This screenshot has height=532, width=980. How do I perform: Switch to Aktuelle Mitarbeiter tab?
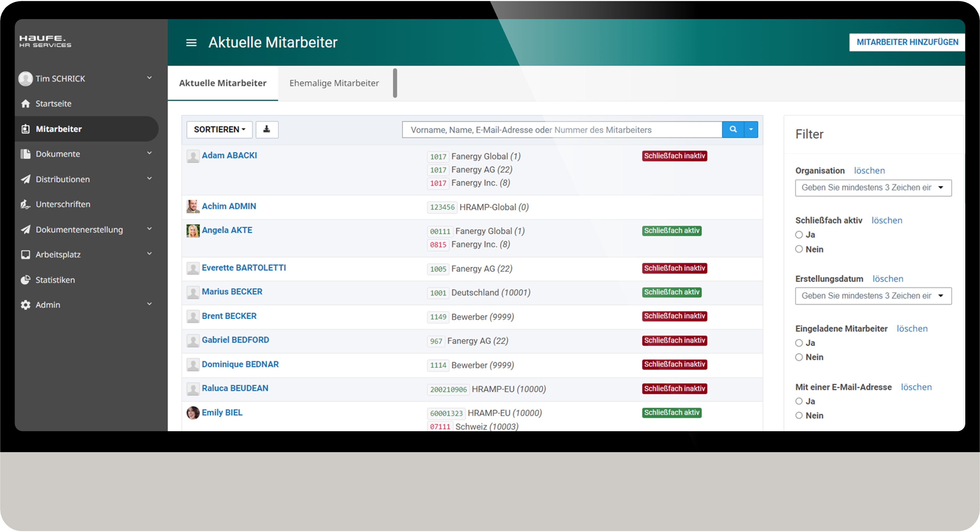pos(223,83)
